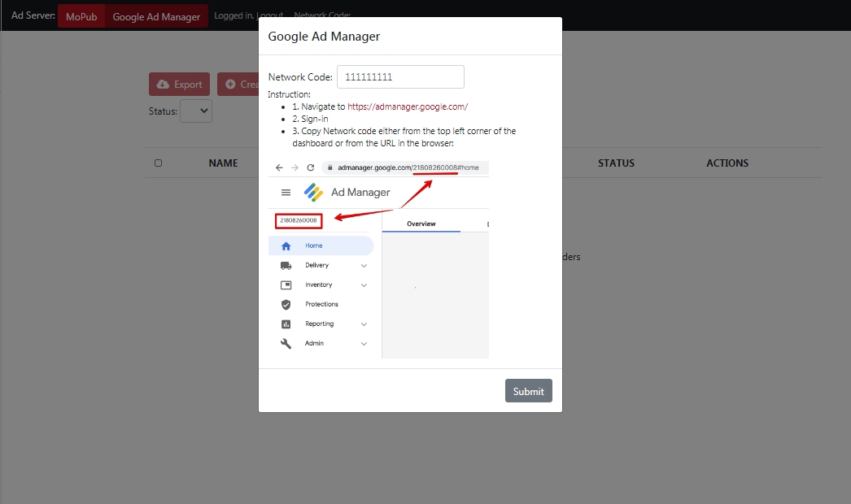This screenshot has width=851, height=504.
Task: Click the instruction screenshot image
Action: point(379,259)
